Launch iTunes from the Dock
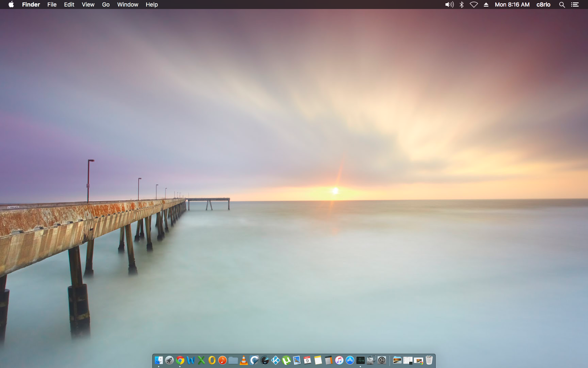Viewport: 588px width, 368px height. point(339,360)
